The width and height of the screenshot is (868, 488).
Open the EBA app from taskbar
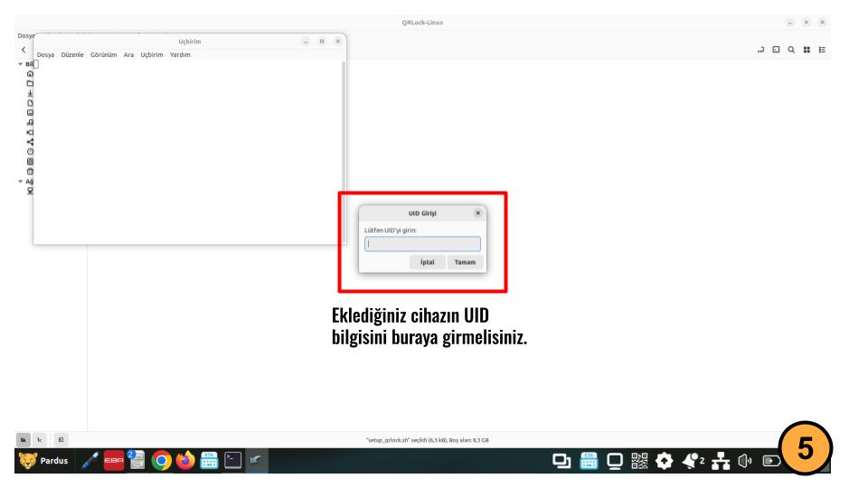[114, 461]
